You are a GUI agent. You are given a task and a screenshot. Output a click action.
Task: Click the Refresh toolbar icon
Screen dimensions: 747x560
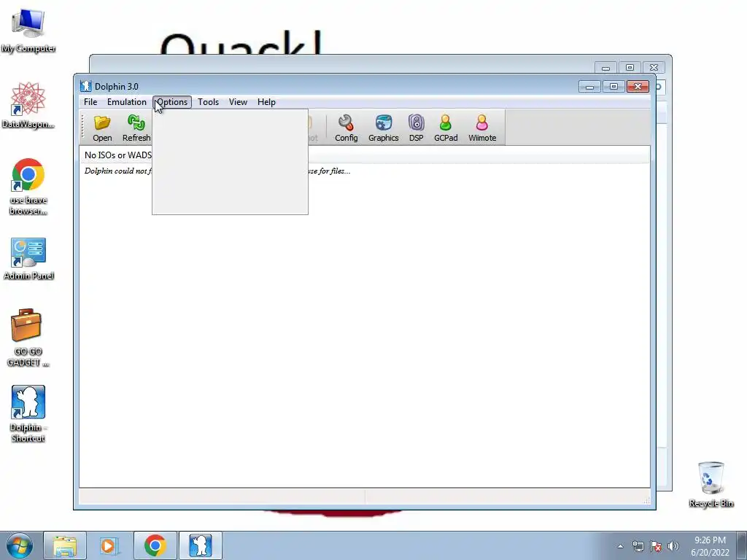point(136,128)
